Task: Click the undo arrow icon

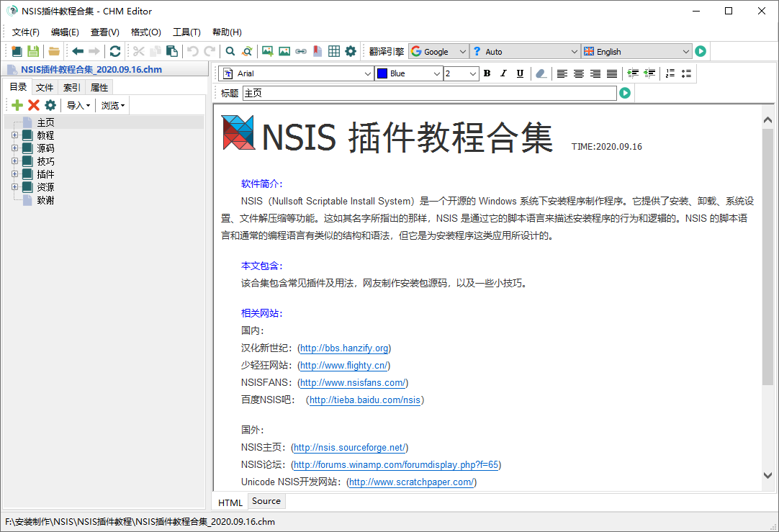Action: 193,51
